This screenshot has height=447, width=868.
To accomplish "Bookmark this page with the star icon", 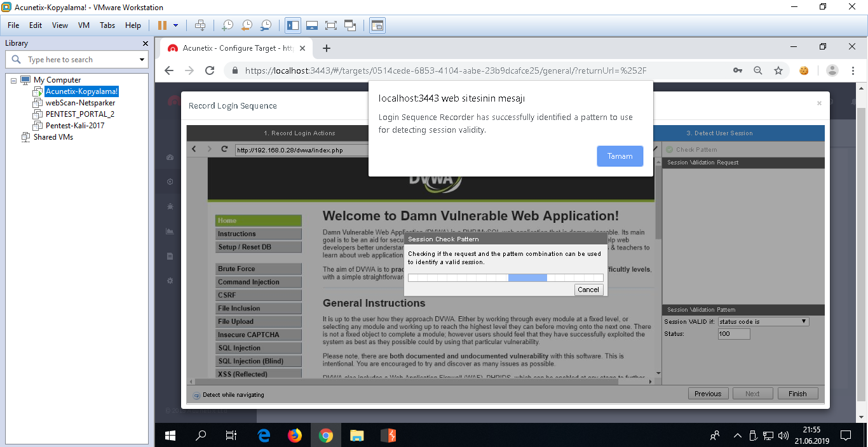I will [x=778, y=70].
